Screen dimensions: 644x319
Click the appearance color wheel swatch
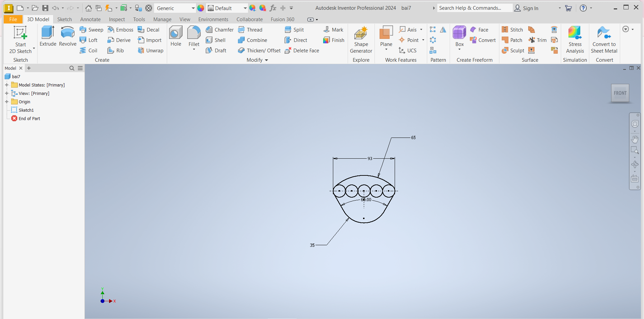(201, 8)
